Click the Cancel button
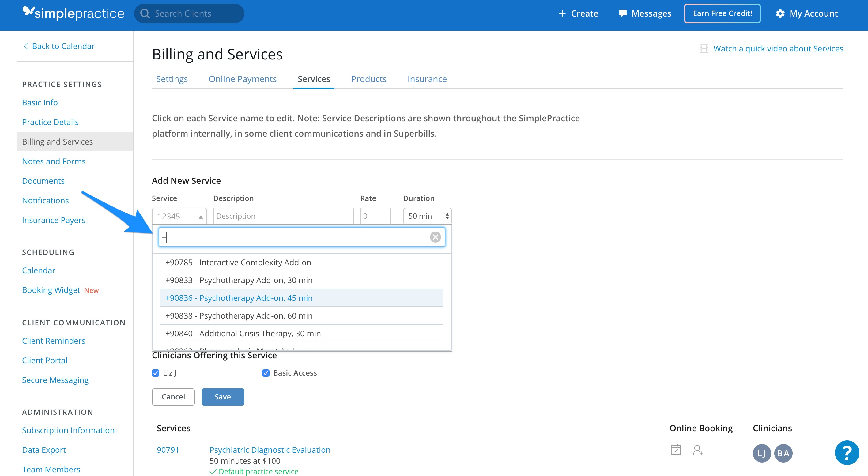Image resolution: width=868 pixels, height=476 pixels. (x=173, y=397)
